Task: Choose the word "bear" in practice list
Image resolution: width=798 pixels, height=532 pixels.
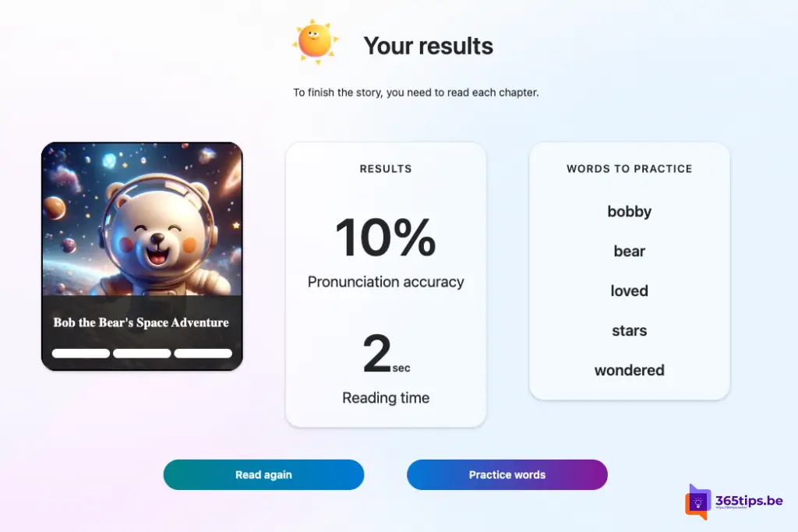Action: pyautogui.click(x=629, y=252)
